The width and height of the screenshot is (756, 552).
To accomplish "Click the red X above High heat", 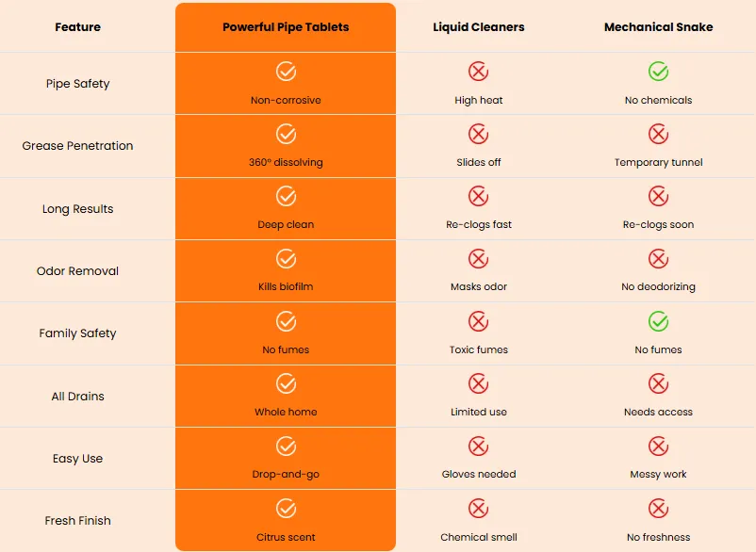I will point(478,72).
